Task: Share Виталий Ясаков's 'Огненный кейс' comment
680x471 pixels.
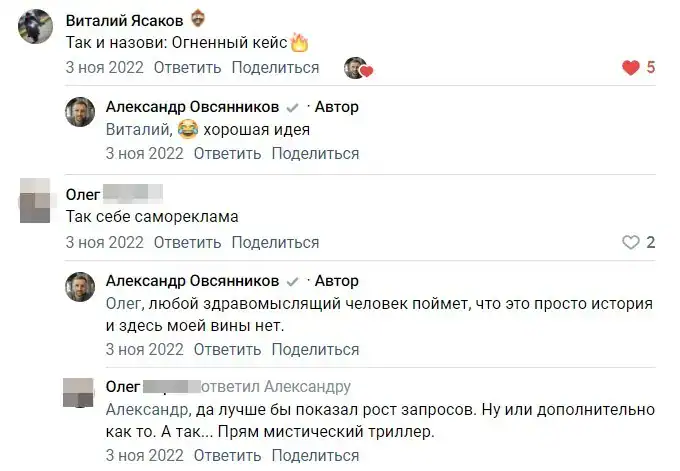Action: (275, 68)
